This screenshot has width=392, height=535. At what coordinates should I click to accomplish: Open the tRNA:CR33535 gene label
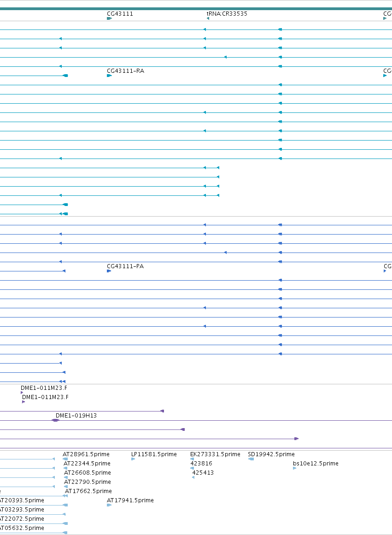click(x=227, y=14)
